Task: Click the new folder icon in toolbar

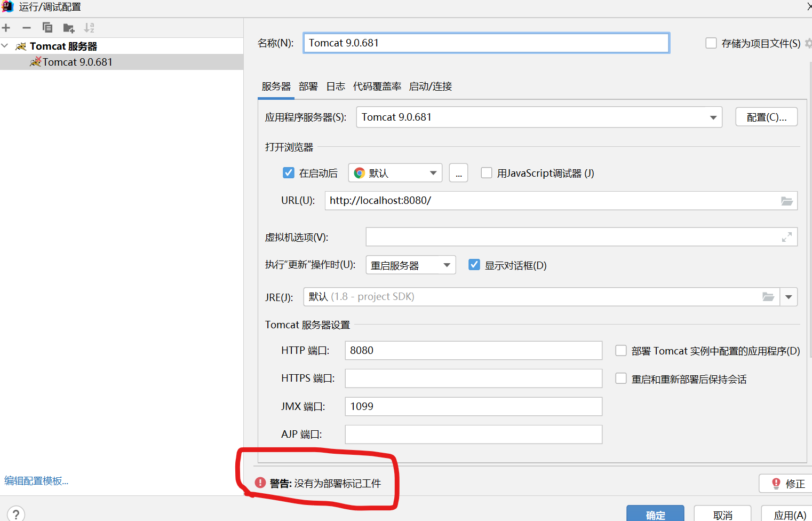Action: [x=68, y=28]
